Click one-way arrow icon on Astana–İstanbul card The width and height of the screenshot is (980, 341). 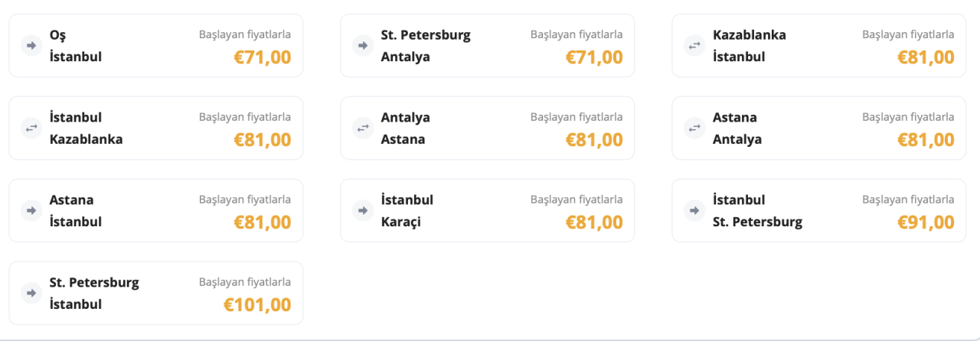[31, 211]
